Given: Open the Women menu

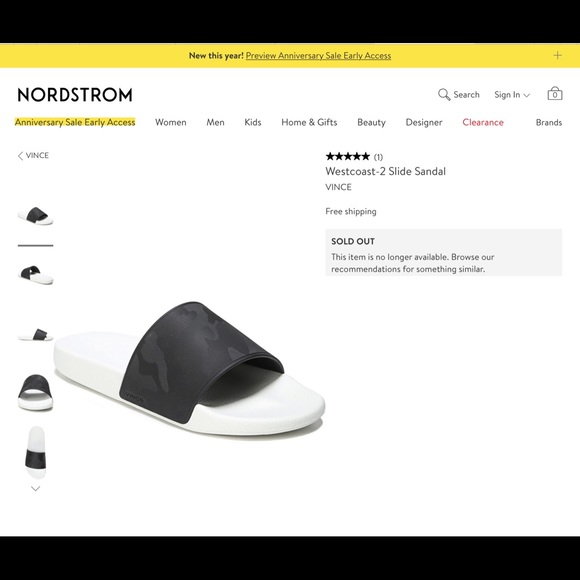Looking at the screenshot, I should [171, 122].
